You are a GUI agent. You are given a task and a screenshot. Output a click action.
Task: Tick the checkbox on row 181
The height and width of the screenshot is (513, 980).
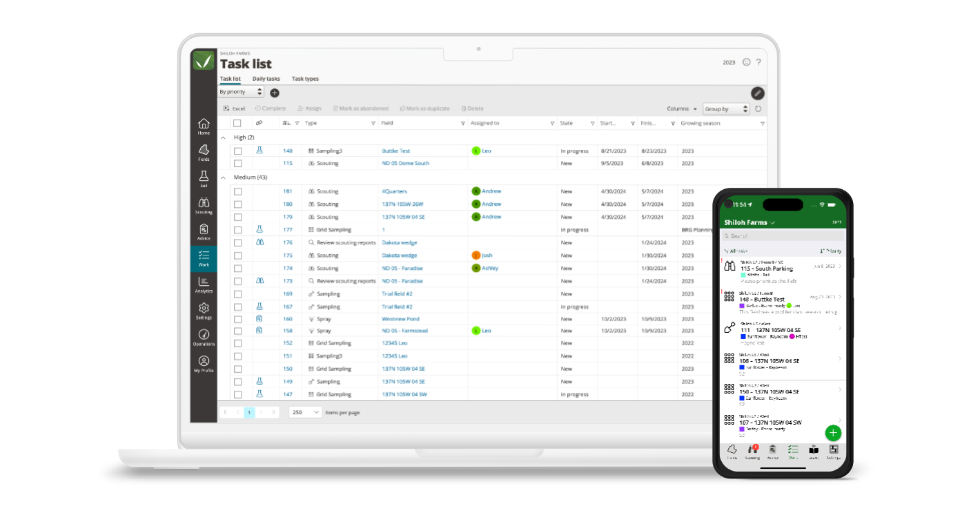[238, 191]
